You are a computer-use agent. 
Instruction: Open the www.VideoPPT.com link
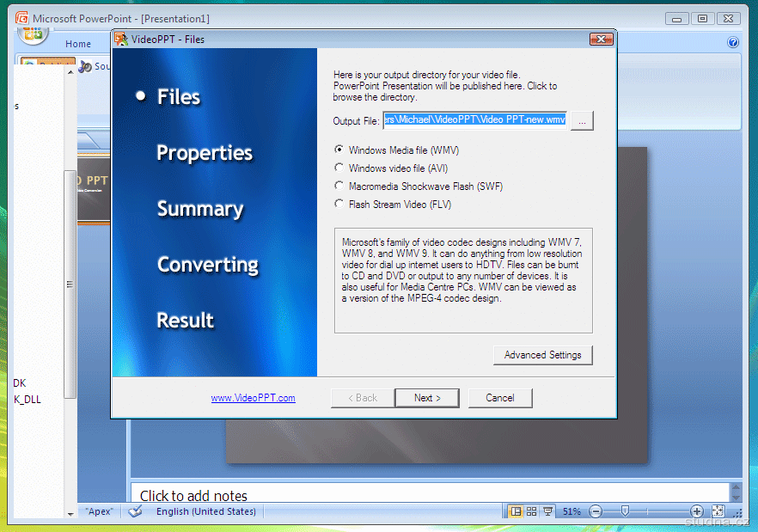[253, 398]
